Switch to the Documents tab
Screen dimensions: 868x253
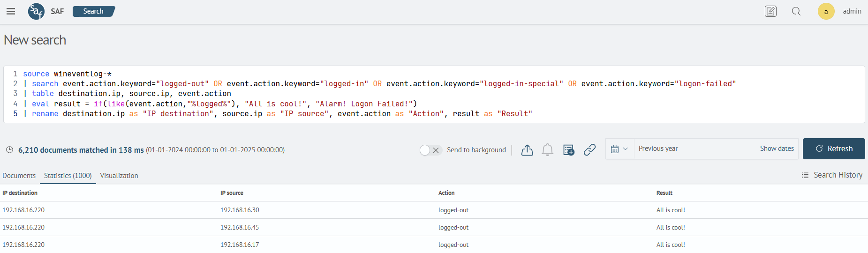(19, 176)
